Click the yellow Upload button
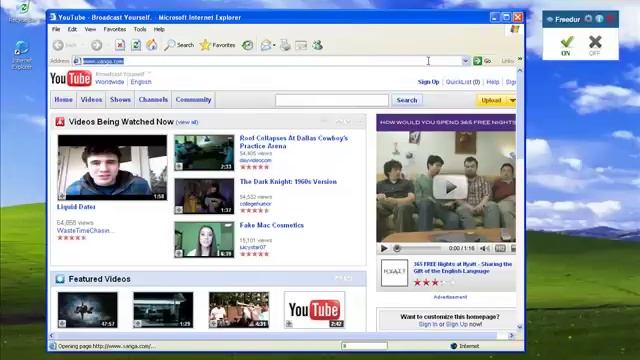The width and height of the screenshot is (640, 360). [x=491, y=100]
